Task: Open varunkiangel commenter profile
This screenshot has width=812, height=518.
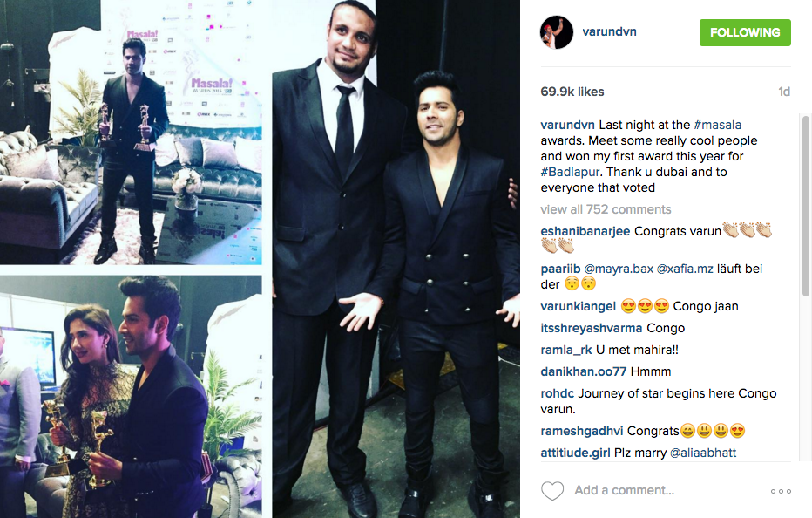Action: (x=578, y=306)
